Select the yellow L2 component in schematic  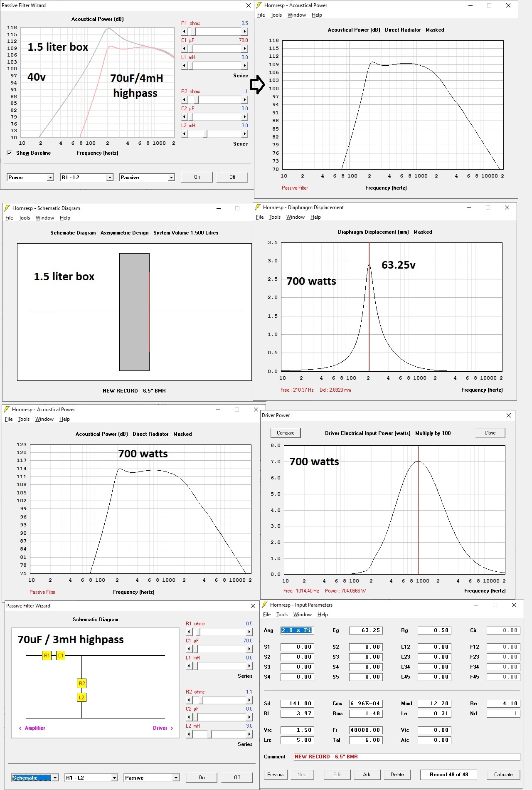tap(82, 697)
